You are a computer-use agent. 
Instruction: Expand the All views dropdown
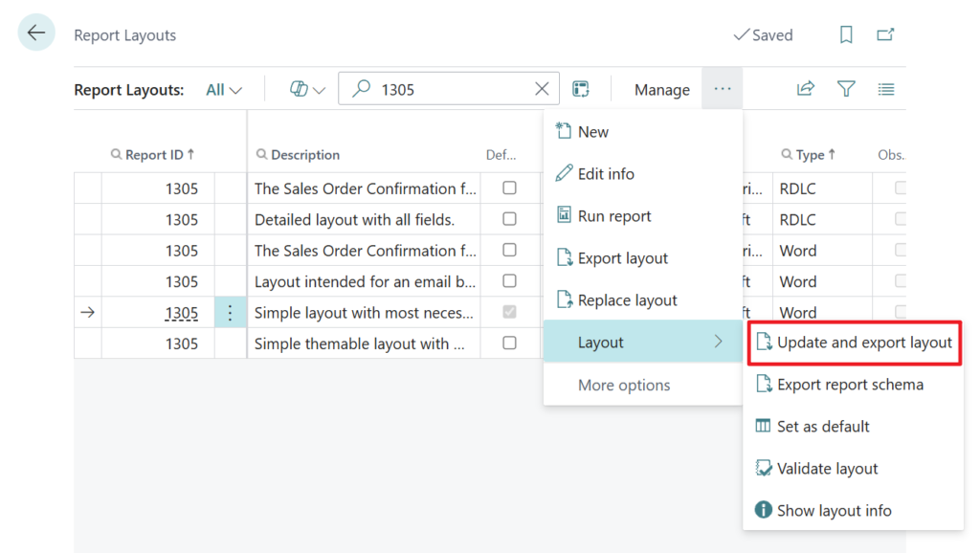224,90
